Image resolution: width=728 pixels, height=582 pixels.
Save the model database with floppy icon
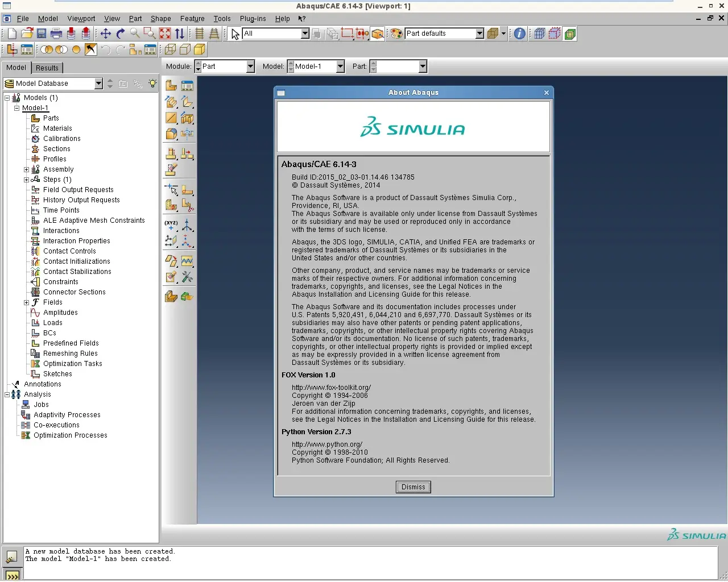tap(42, 34)
